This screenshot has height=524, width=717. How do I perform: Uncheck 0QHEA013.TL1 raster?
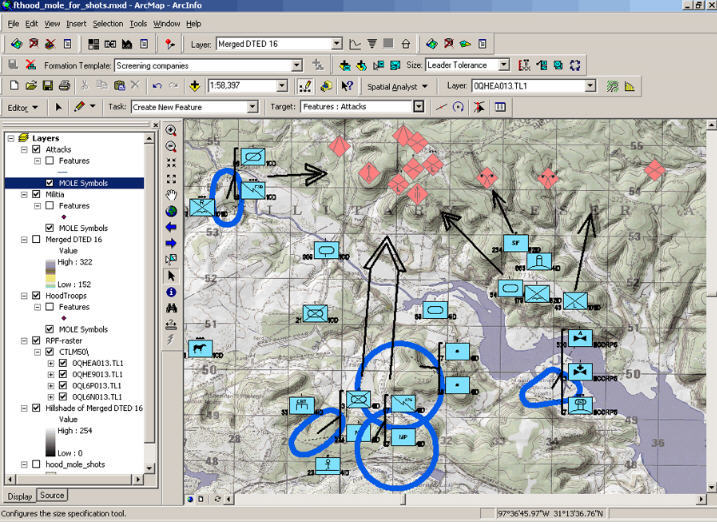click(x=63, y=363)
